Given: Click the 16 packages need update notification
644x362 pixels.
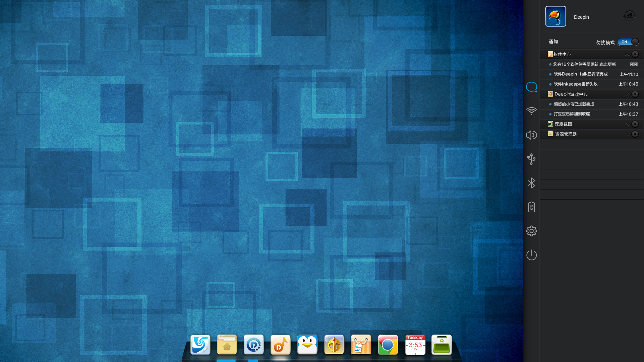Looking at the screenshot, I should 584,64.
